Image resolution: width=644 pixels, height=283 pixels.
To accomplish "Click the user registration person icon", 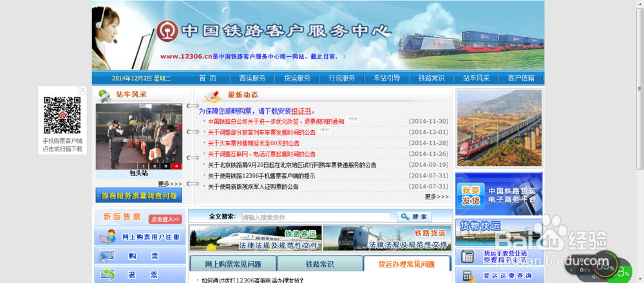I will pyautogui.click(x=109, y=237).
